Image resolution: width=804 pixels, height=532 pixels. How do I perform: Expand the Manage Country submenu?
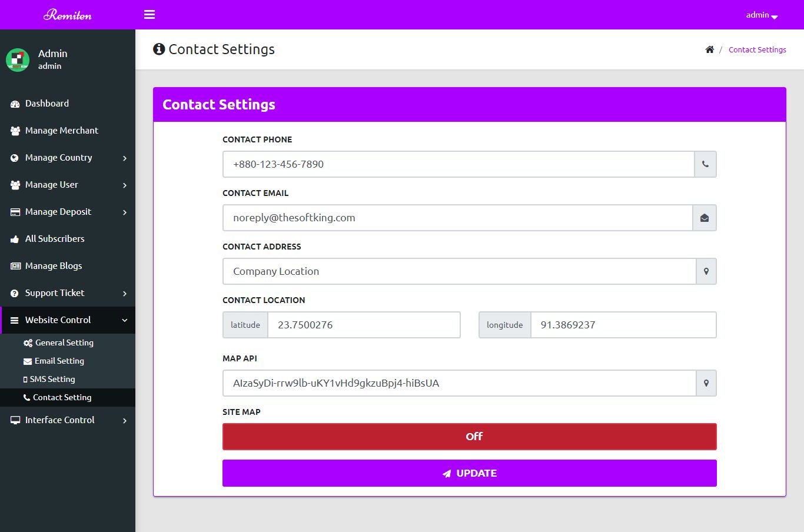click(x=68, y=158)
